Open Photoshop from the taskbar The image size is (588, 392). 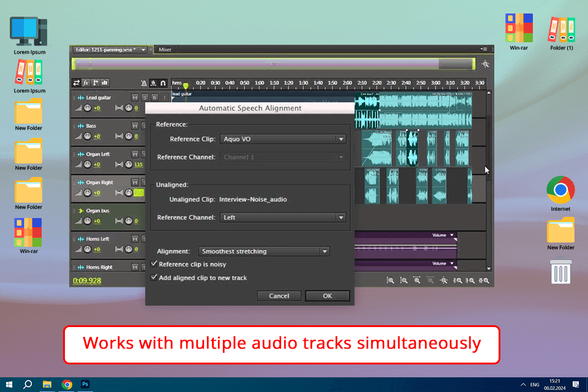pyautogui.click(x=85, y=385)
